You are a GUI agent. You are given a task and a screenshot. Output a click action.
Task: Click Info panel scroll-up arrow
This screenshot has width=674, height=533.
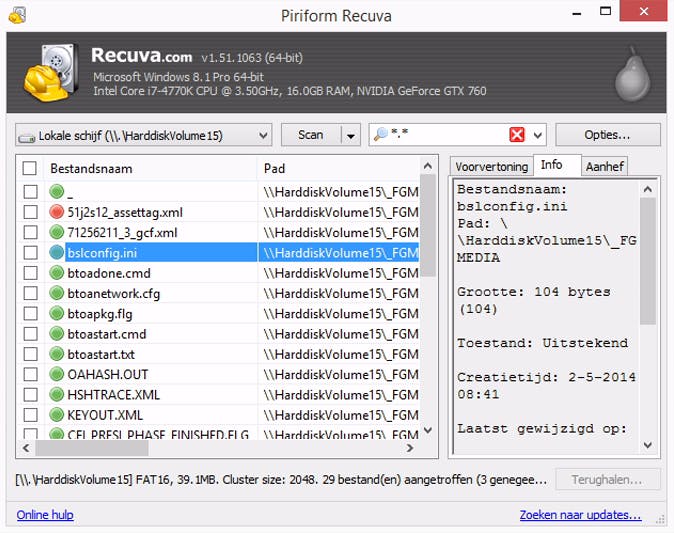648,189
